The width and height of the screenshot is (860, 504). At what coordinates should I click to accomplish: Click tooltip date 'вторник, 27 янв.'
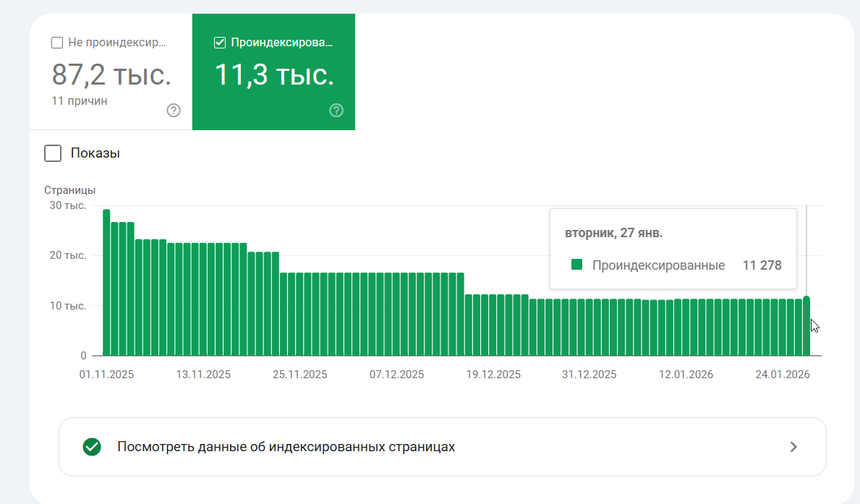[614, 233]
